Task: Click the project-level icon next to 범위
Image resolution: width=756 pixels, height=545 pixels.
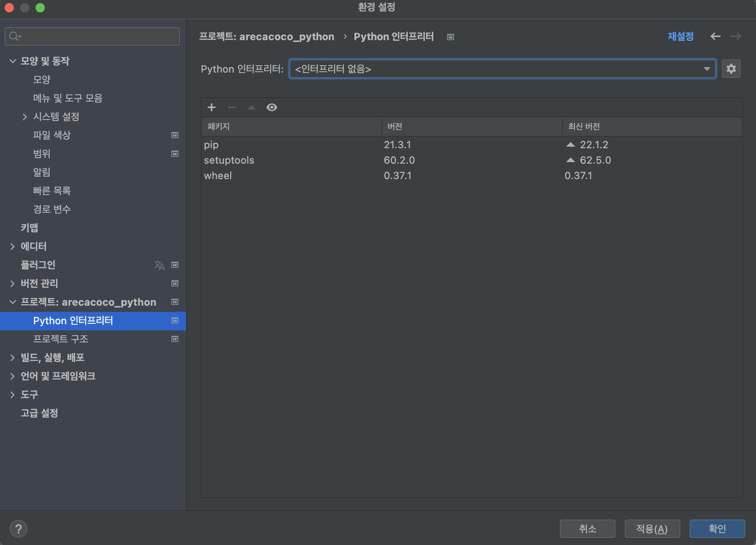Action: [x=175, y=154]
